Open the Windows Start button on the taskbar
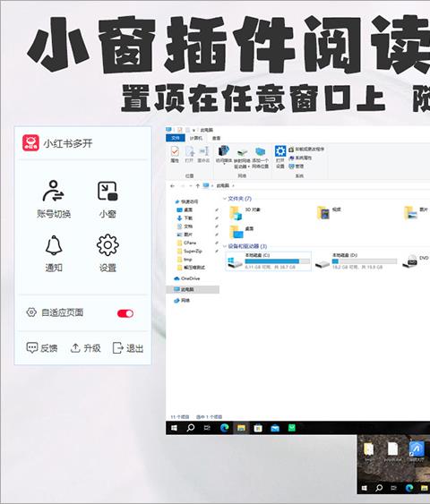This screenshot has width=430, height=504. 174,428
